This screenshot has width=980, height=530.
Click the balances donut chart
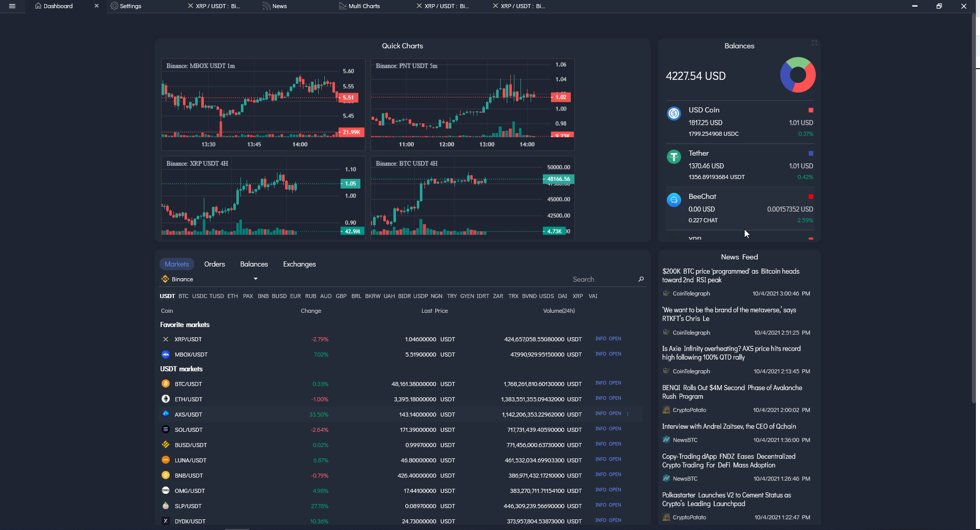pos(798,75)
